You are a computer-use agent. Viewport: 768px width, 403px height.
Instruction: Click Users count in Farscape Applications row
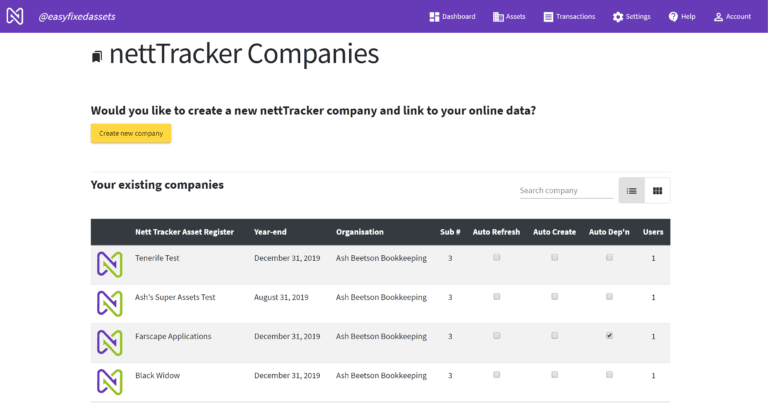point(653,337)
